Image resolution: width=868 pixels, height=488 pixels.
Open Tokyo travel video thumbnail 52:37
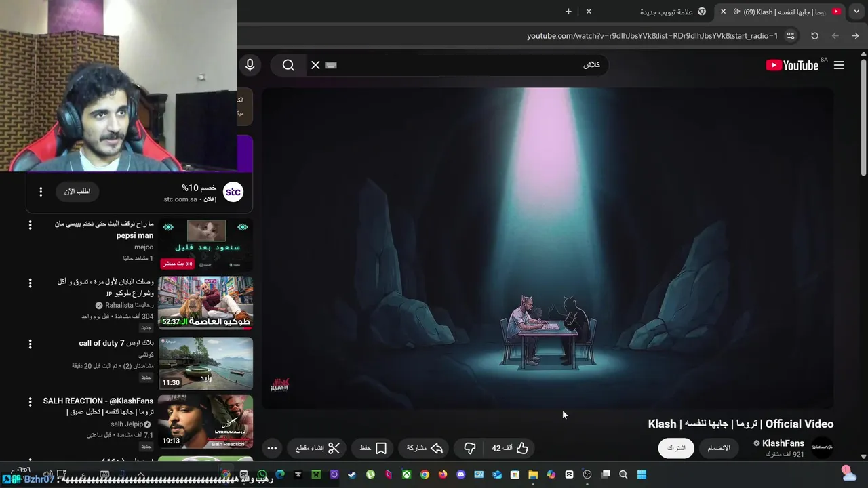click(205, 302)
